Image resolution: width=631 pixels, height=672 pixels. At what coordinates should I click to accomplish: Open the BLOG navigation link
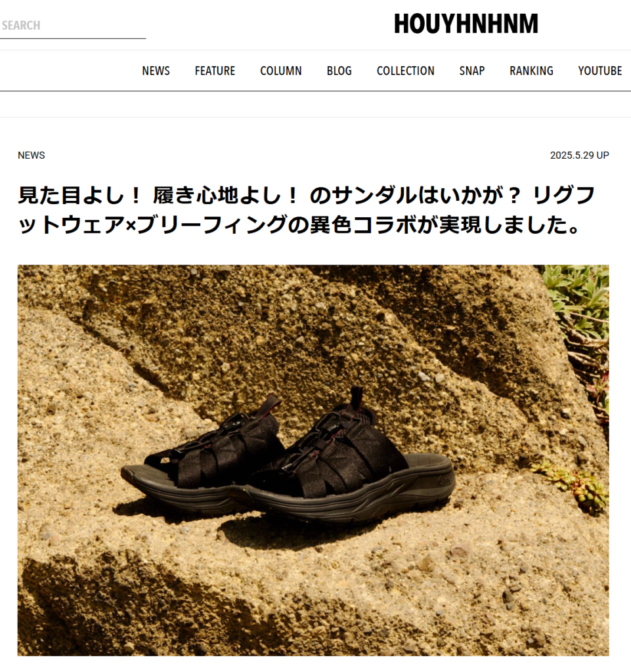click(339, 71)
